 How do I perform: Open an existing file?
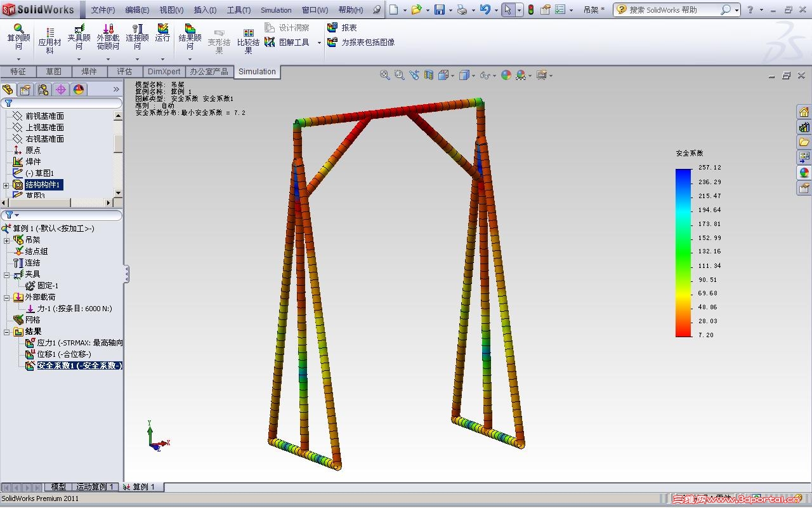pos(416,10)
